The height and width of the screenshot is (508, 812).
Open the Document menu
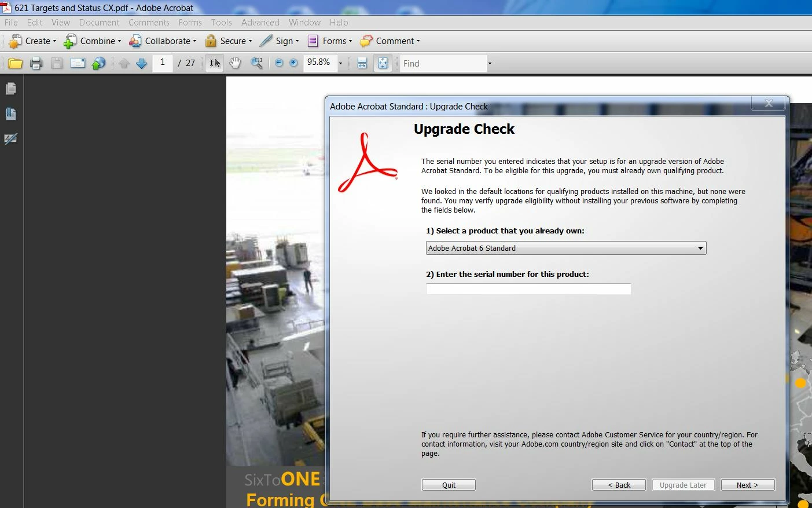99,23
